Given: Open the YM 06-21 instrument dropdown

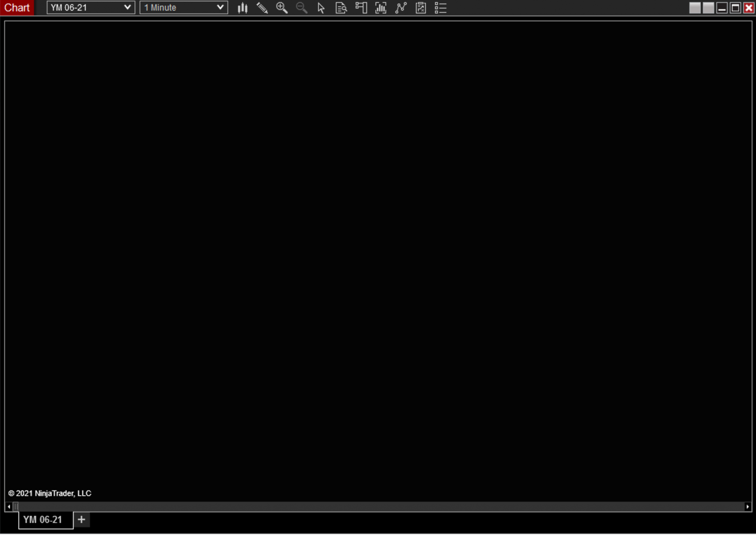Looking at the screenshot, I should coord(90,7).
